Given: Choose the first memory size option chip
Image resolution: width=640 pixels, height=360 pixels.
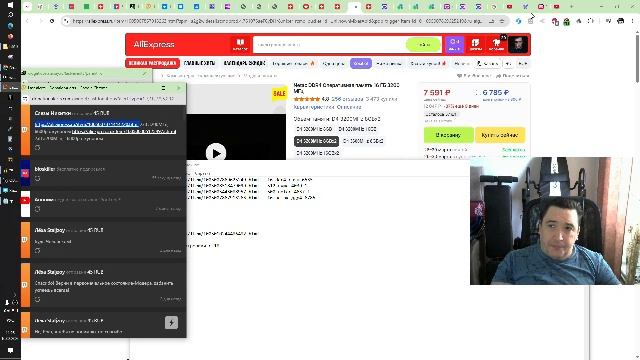Looking at the screenshot, I should pos(314,129).
